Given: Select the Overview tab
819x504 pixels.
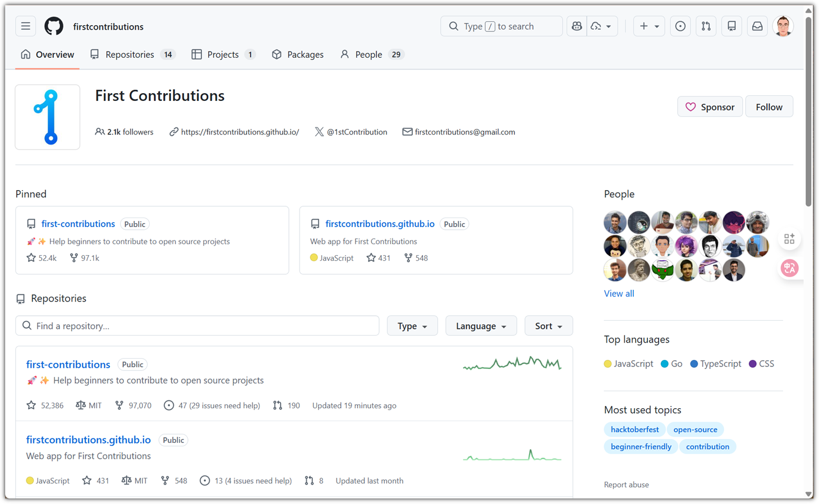Looking at the screenshot, I should click(47, 54).
